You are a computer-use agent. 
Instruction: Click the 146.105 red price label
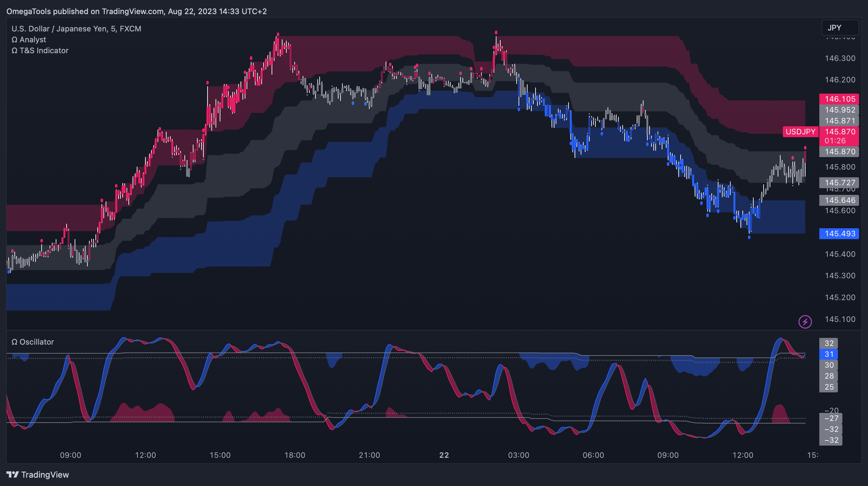click(x=839, y=99)
